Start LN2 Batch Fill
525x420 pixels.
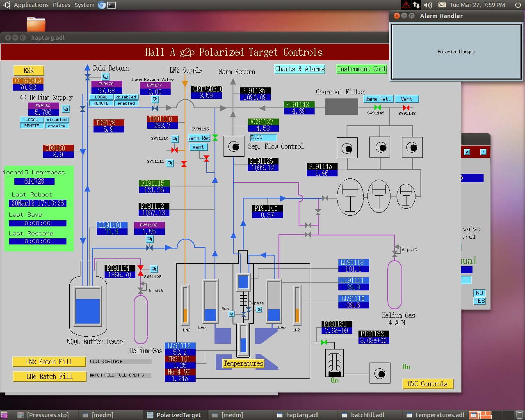49,361
